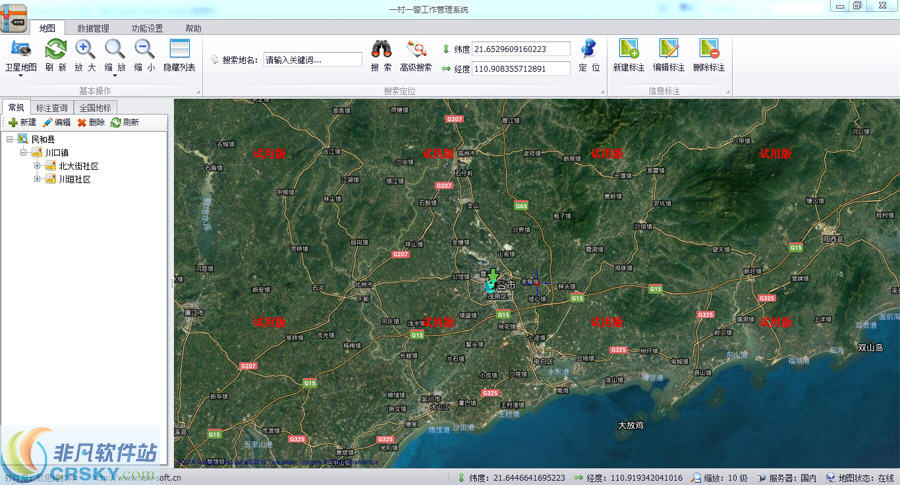Select the 放大 zoom in tool
900x485 pixels.
point(85,49)
